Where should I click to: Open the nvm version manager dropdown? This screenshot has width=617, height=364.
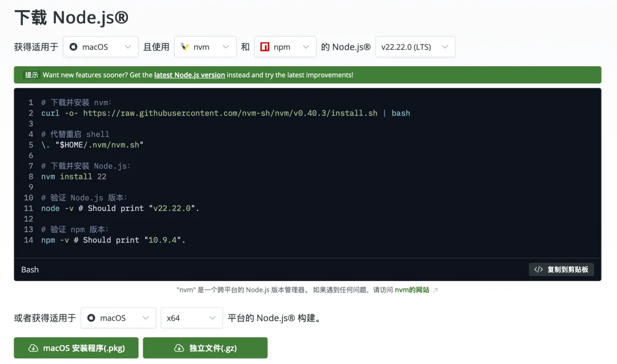[205, 47]
